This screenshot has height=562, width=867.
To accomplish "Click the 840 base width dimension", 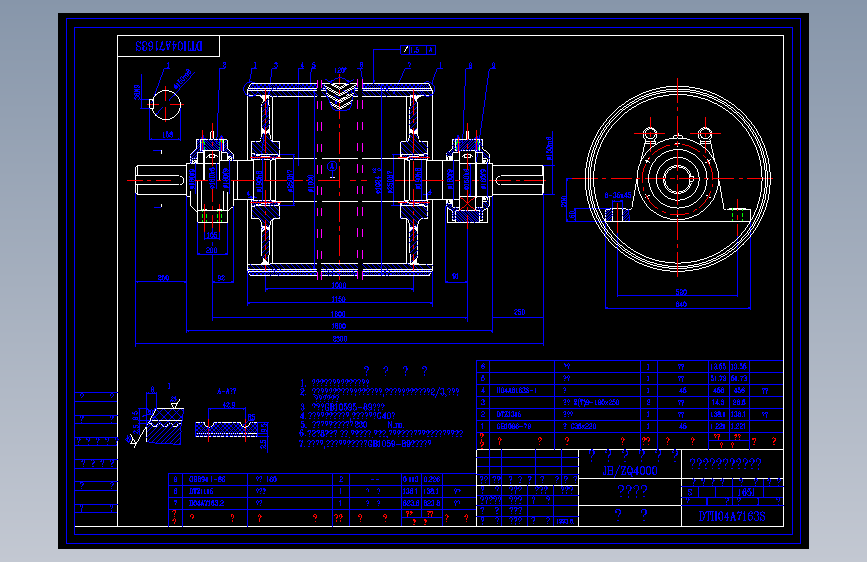I will coord(681,304).
